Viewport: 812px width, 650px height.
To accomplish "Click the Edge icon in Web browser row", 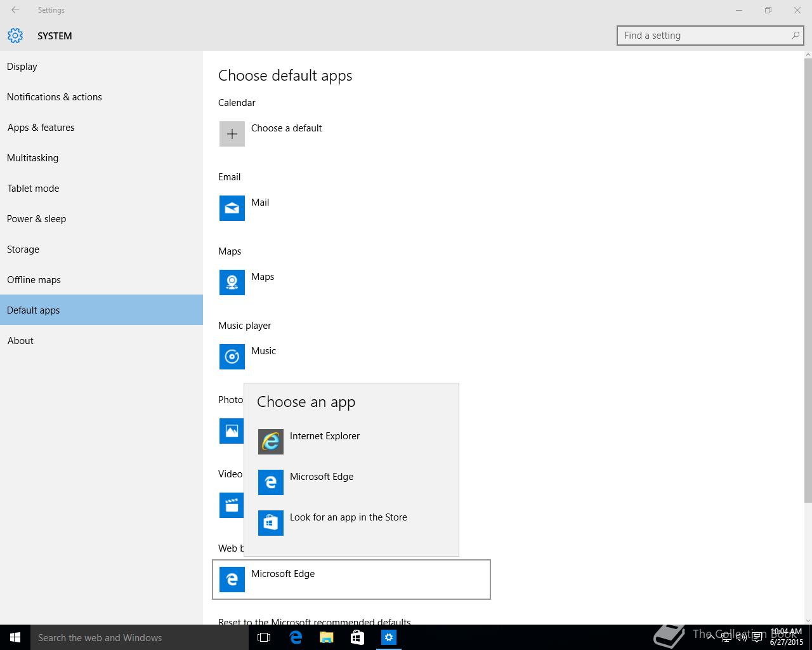I will point(232,580).
